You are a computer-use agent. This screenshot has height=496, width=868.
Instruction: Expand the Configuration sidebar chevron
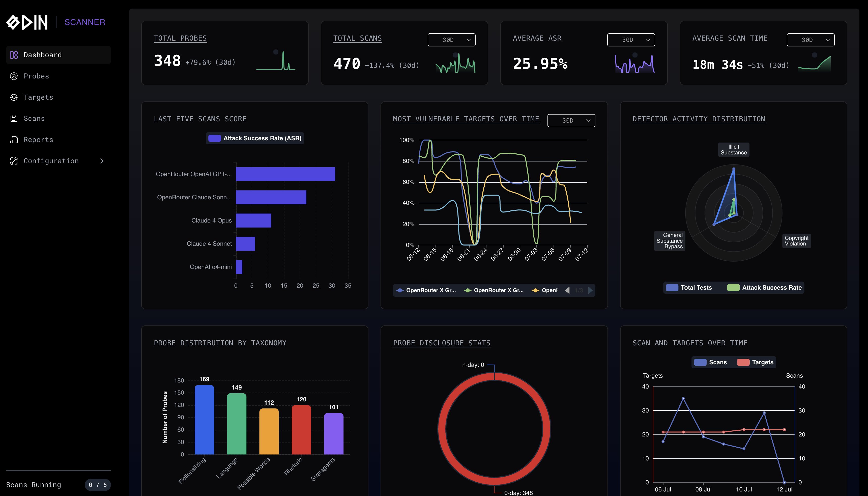click(x=102, y=161)
